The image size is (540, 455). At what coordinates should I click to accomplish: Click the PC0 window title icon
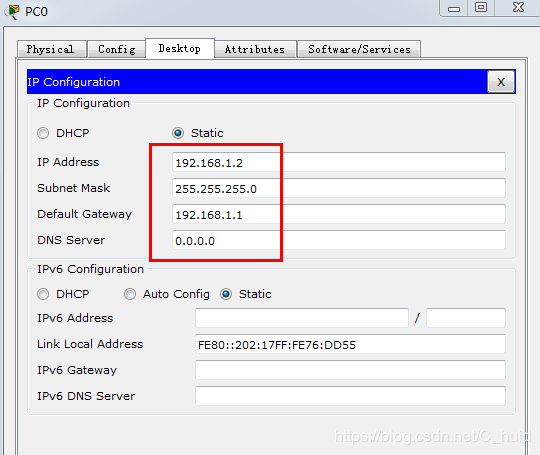pyautogui.click(x=12, y=11)
